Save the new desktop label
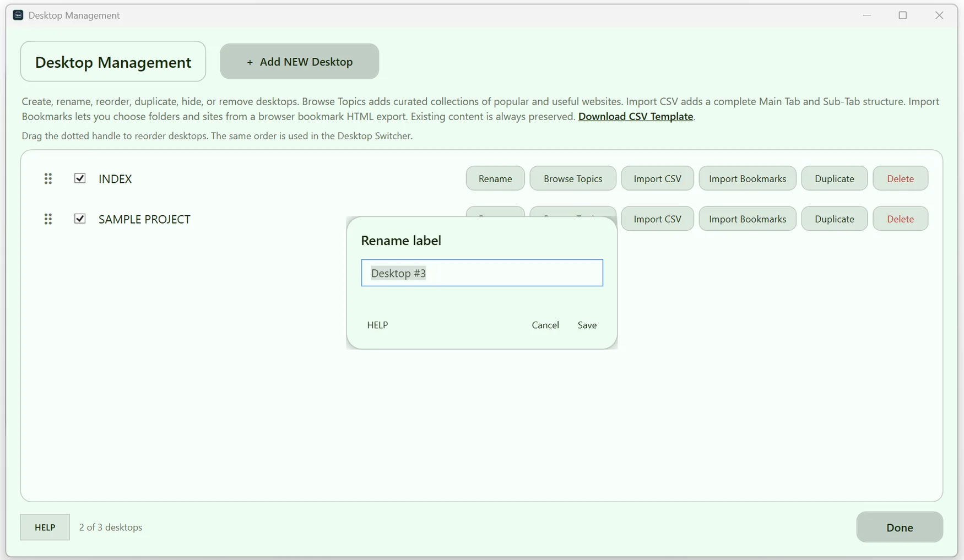This screenshot has height=560, width=964. pyautogui.click(x=587, y=325)
